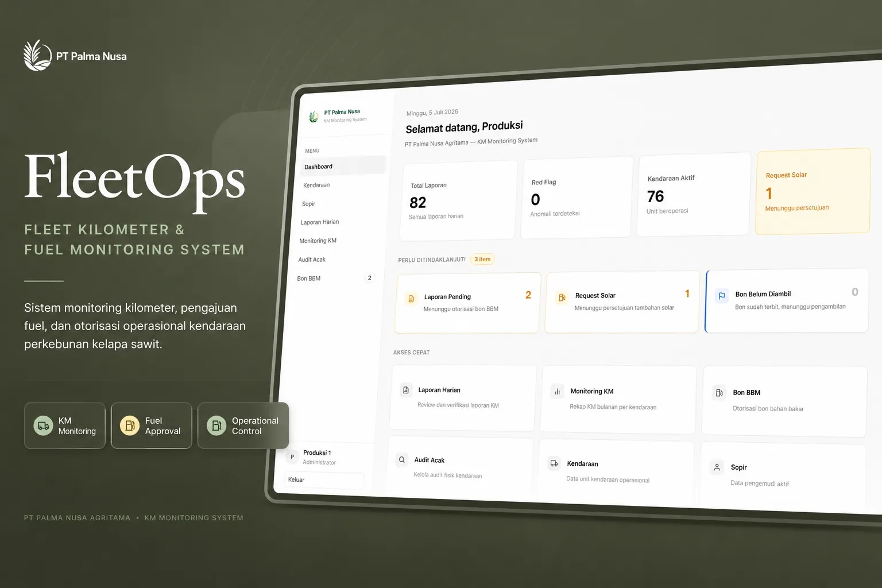Click the '3 item' badge
The image size is (882, 588).
[482, 259]
